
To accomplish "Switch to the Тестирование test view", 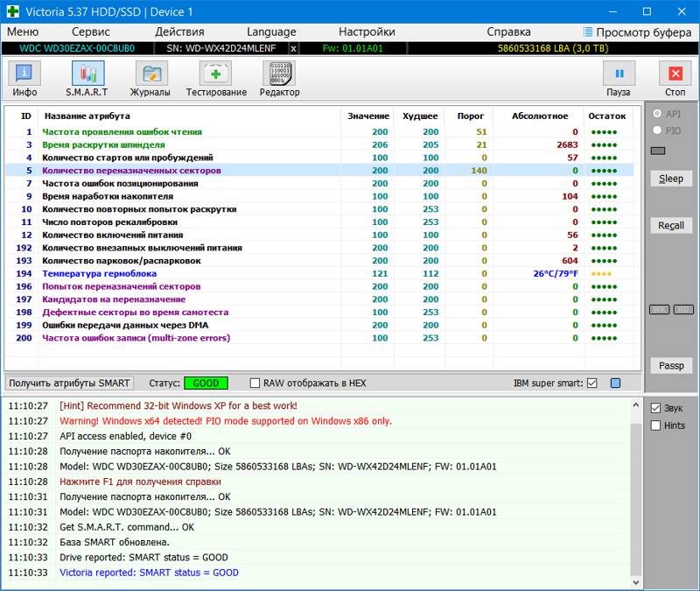I will pos(216,79).
